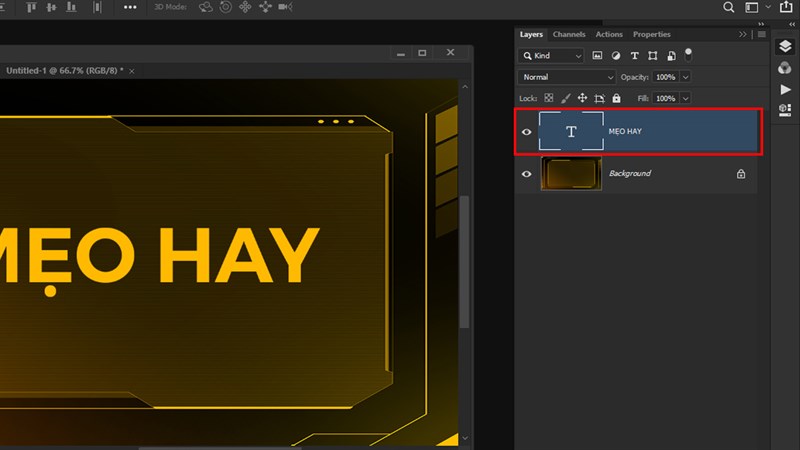The image size is (800, 450).
Task: Open the three-dots more options in options bar
Action: pyautogui.click(x=130, y=7)
